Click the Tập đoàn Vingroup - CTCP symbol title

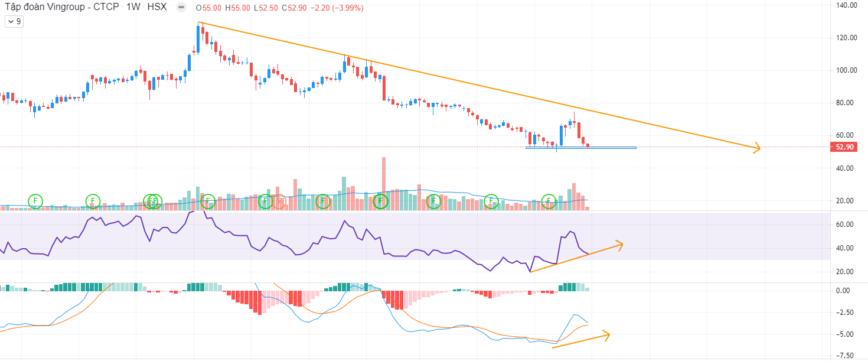61,8
